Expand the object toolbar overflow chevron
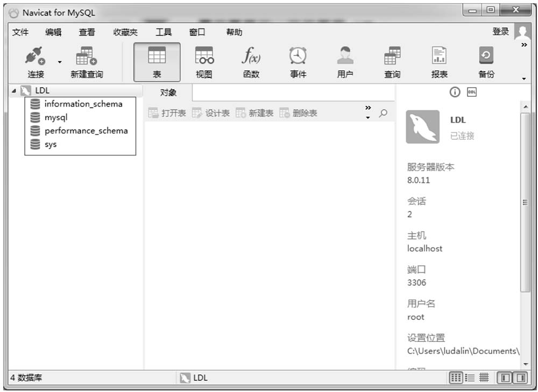Viewport: 538px width, 392px height. [368, 108]
